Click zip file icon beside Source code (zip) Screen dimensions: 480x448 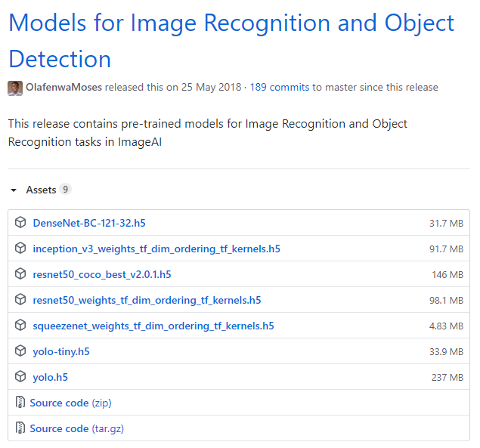tap(20, 403)
